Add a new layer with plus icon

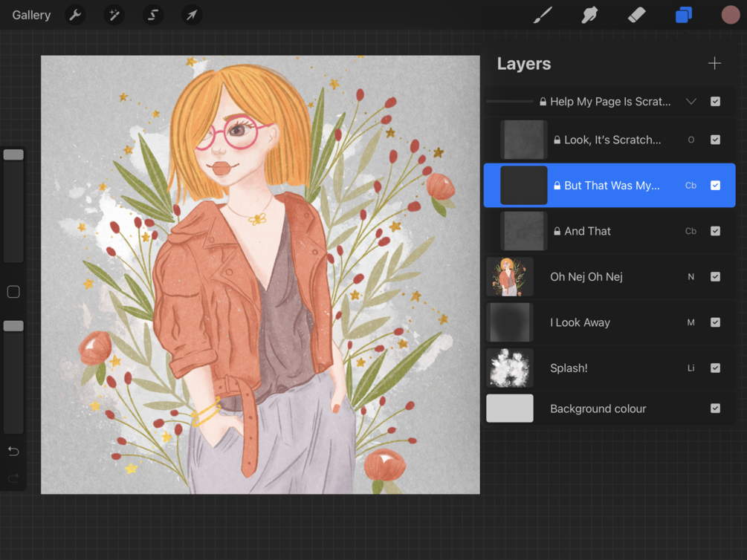pyautogui.click(x=714, y=64)
